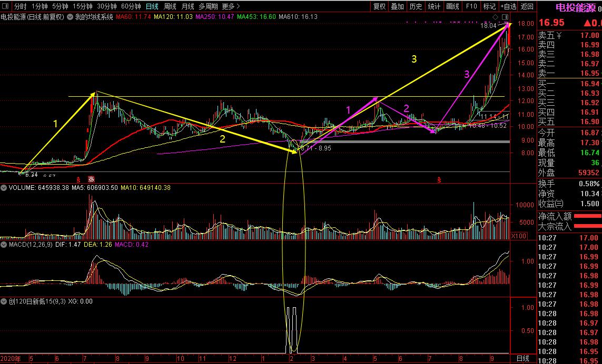Image resolution: width=602 pixels, height=364 pixels.
Task: Open 画线 drawing tools
Action: click(452, 6)
